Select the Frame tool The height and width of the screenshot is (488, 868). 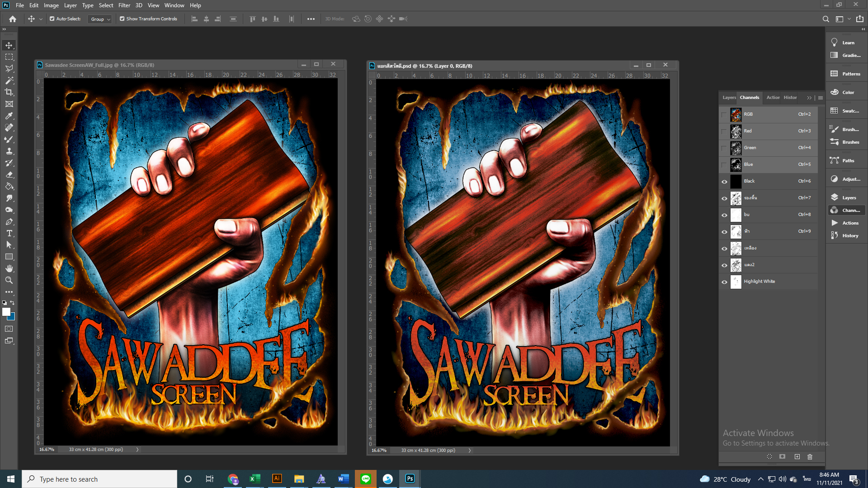9,104
